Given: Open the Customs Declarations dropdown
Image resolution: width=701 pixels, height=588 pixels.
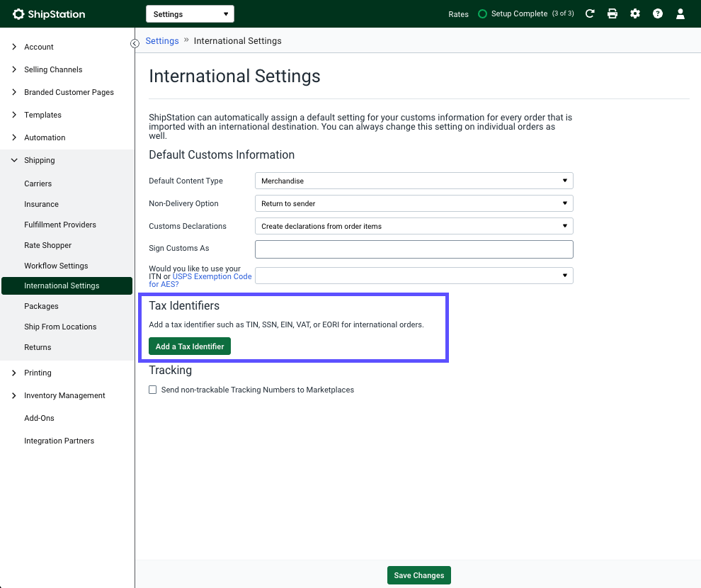Looking at the screenshot, I should pyautogui.click(x=414, y=226).
